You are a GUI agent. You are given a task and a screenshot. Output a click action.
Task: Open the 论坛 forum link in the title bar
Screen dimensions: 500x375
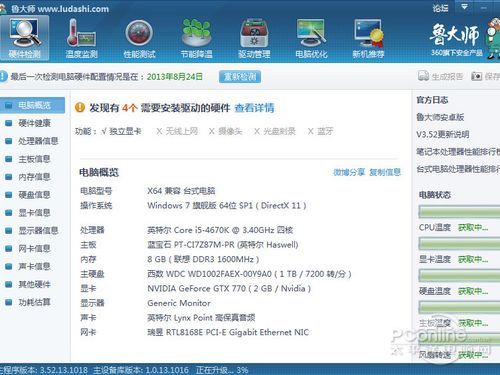click(440, 8)
